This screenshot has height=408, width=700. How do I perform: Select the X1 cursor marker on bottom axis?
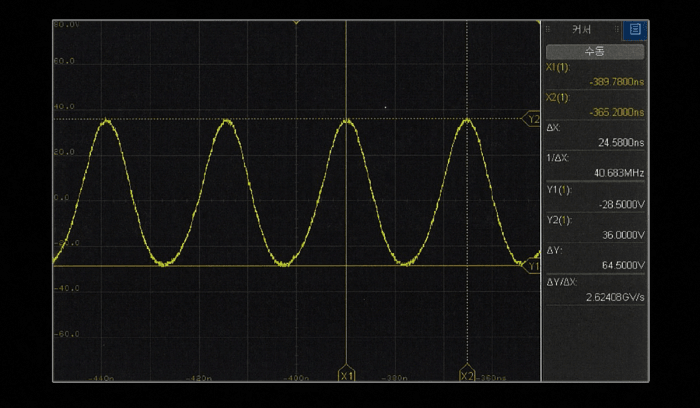[x=347, y=375]
